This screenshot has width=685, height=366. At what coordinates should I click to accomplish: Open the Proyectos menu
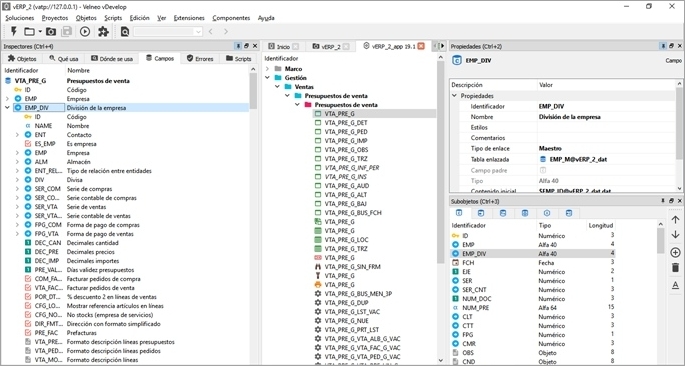(x=55, y=18)
